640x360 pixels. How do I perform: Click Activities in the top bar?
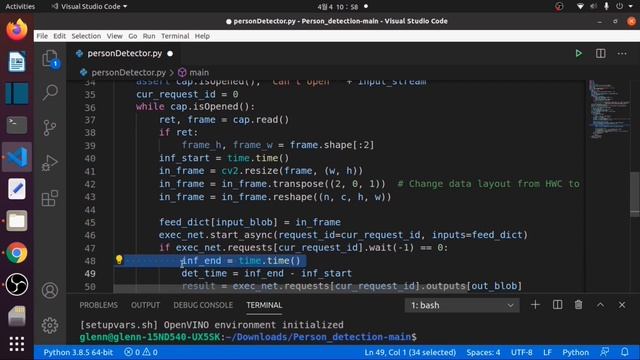pos(20,7)
